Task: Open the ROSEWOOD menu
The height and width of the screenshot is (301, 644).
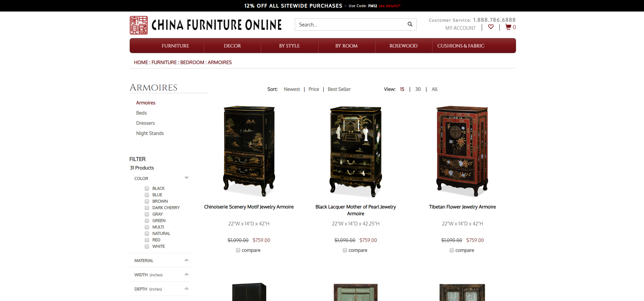Action: (x=404, y=46)
